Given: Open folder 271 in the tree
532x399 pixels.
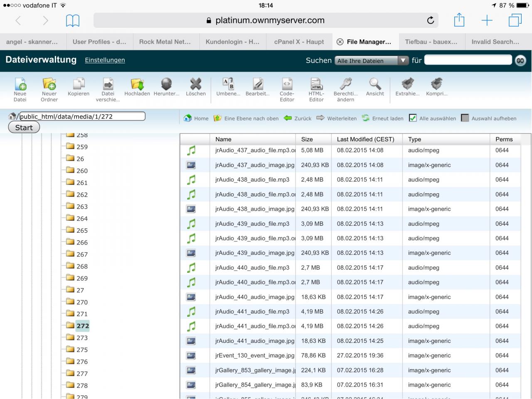Looking at the screenshot, I should coord(77,314).
